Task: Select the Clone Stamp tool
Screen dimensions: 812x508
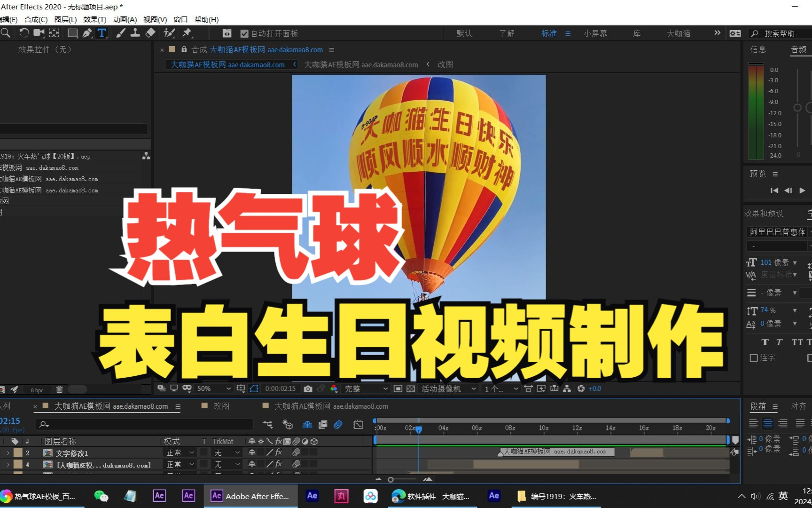Action: tap(135, 33)
